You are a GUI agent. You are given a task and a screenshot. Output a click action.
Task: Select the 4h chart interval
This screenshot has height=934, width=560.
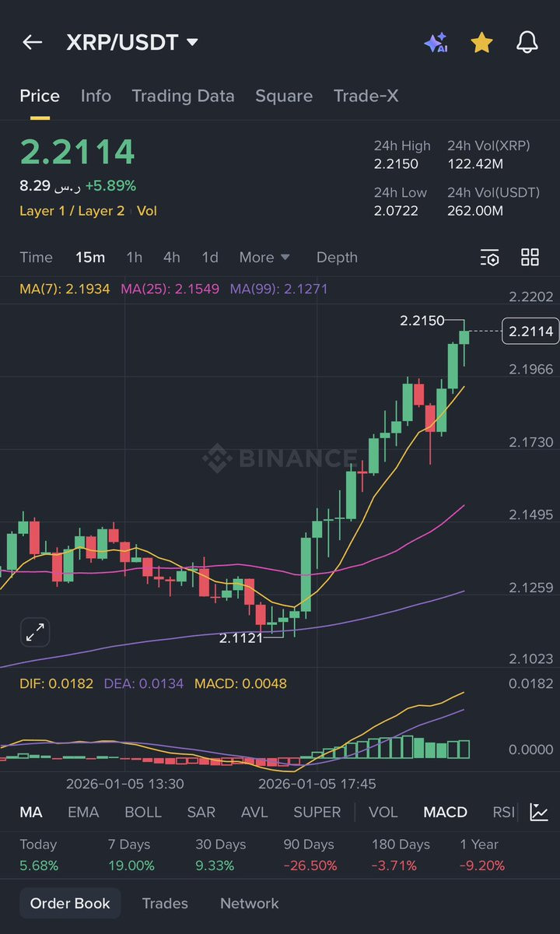[x=172, y=258]
